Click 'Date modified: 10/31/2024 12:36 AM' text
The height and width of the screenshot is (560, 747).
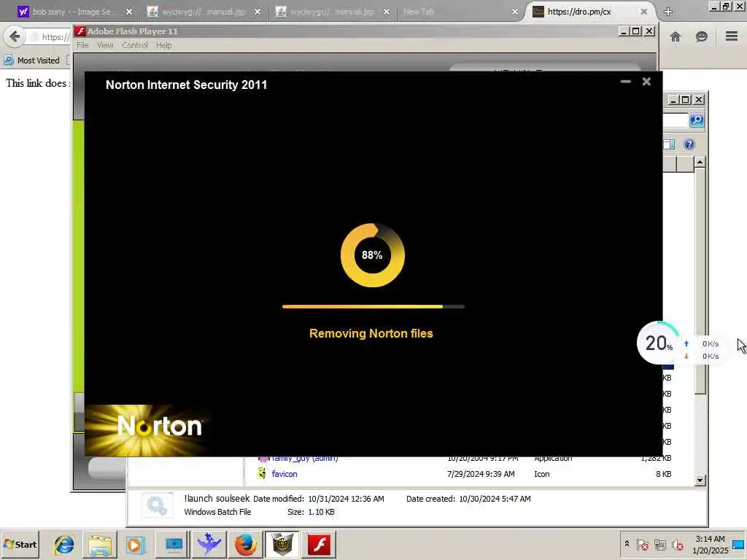pyautogui.click(x=318, y=499)
